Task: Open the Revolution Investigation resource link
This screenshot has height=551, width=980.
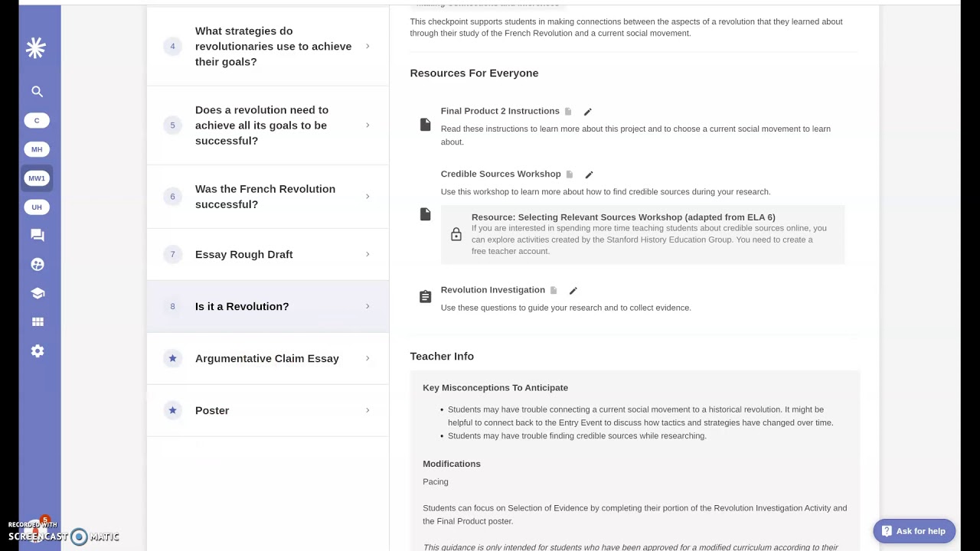Action: pyautogui.click(x=492, y=290)
